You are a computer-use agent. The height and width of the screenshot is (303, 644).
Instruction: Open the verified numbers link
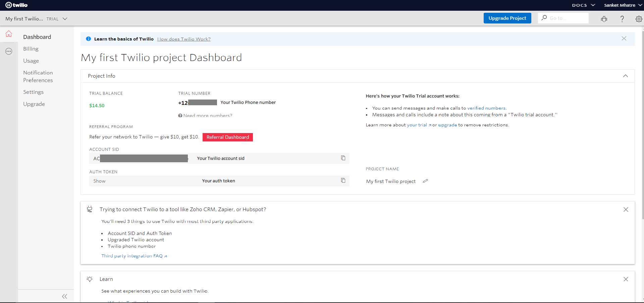point(486,108)
